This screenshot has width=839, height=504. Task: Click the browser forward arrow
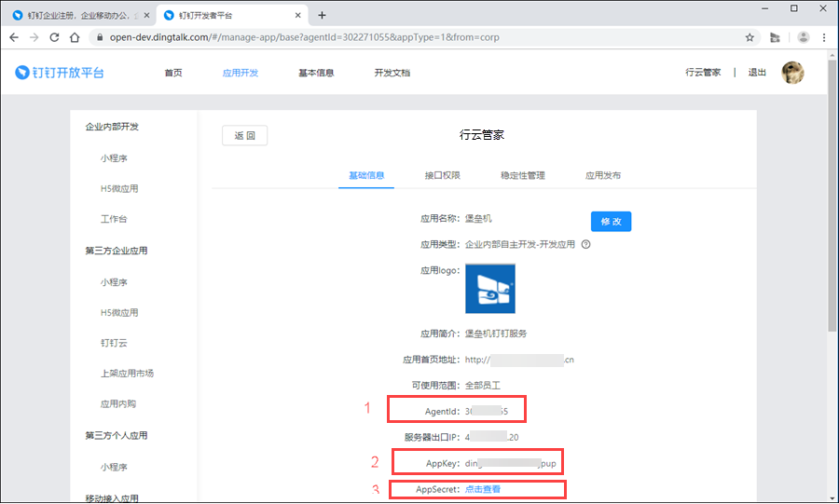[34, 37]
